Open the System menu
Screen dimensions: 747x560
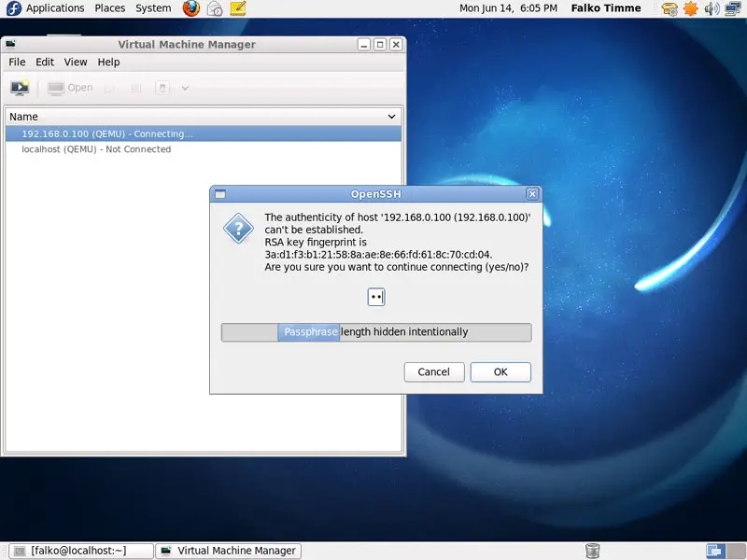click(x=153, y=8)
